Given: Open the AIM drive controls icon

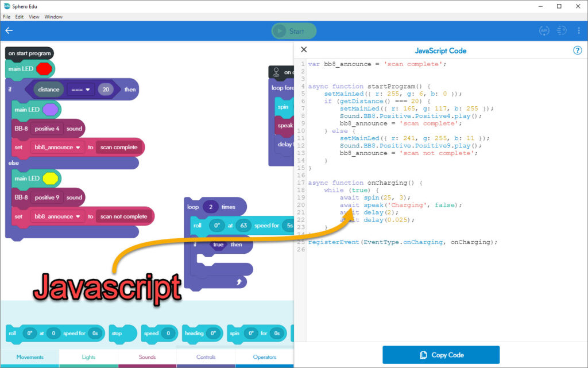Looking at the screenshot, I should click(x=544, y=31).
